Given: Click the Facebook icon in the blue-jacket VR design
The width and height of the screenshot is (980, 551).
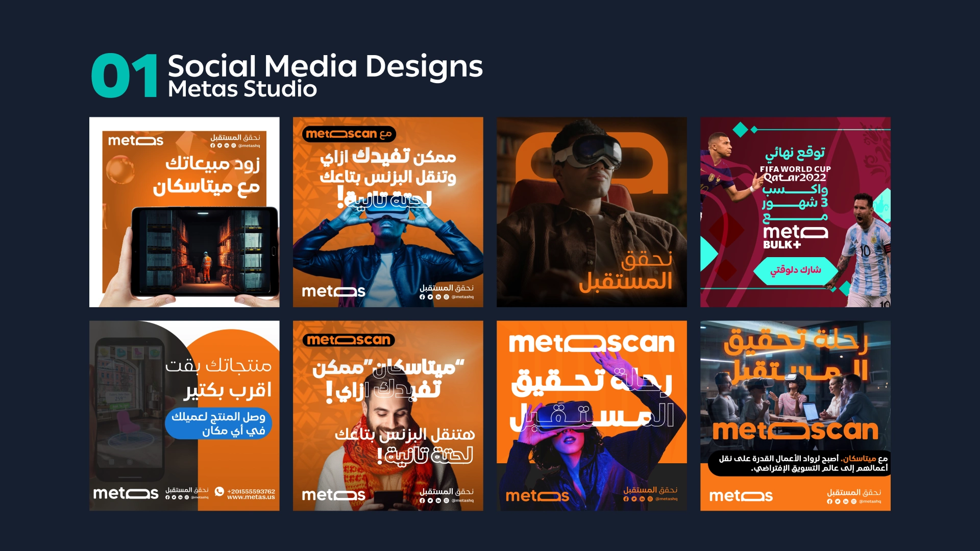Looking at the screenshot, I should click(x=422, y=297).
